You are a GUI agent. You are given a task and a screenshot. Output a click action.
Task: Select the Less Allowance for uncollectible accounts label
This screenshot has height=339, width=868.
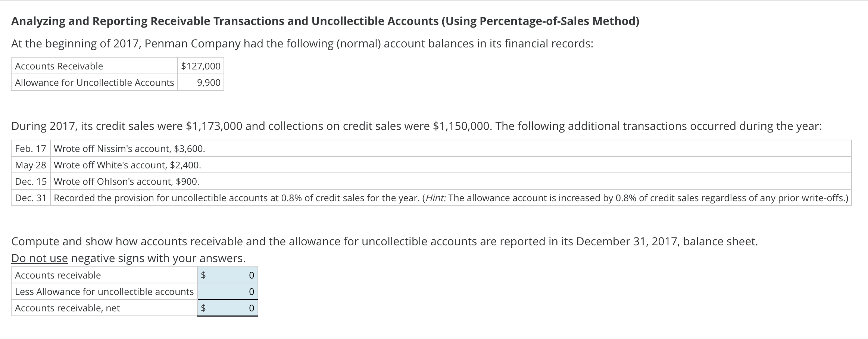(x=104, y=292)
